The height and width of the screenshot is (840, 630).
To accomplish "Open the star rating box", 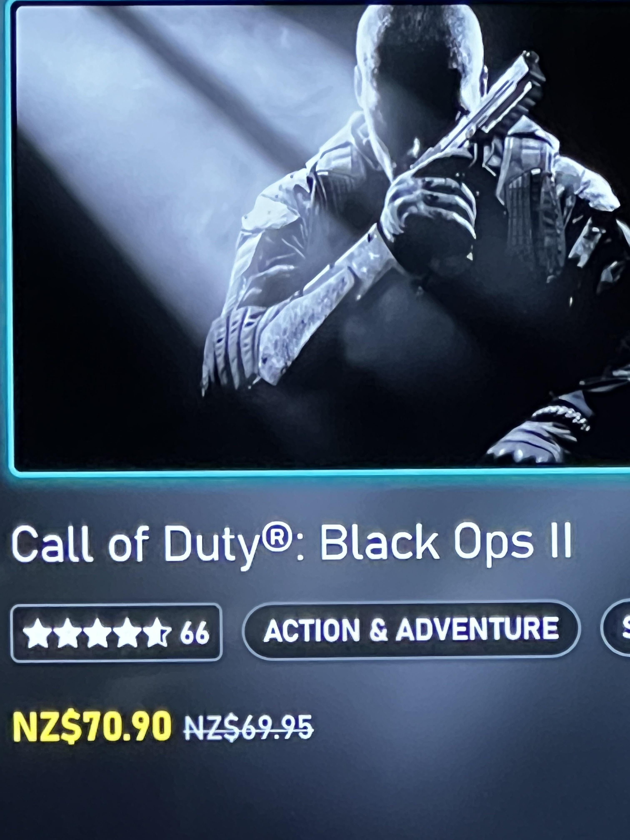I will (x=116, y=633).
